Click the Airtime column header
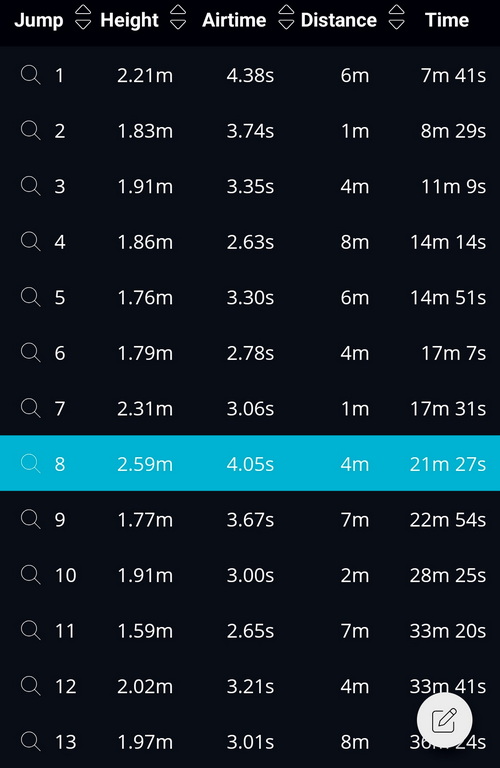500x768 pixels. [234, 20]
